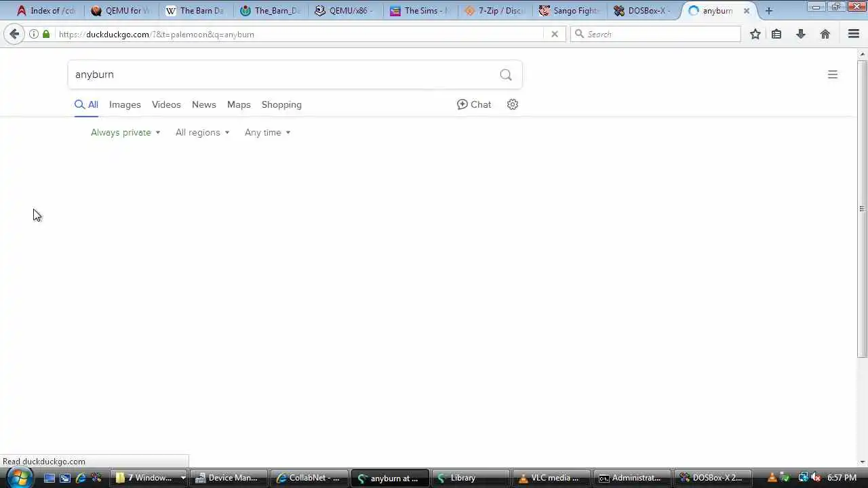Click the safely remove hardware tray icon
This screenshot has height=488, width=868.
pos(785,478)
